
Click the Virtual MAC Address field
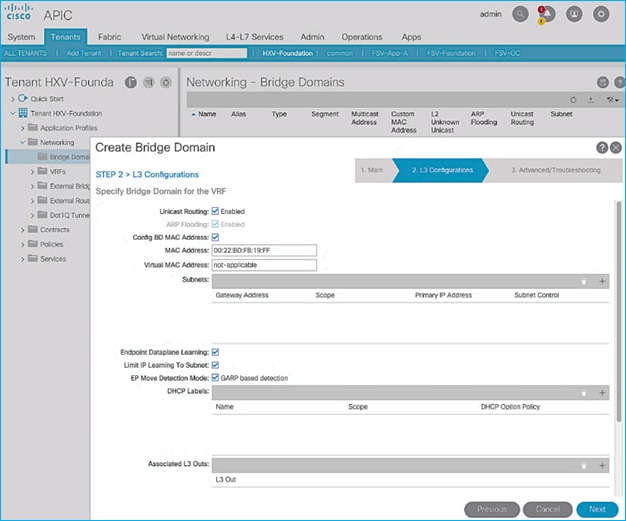pyautogui.click(x=264, y=265)
